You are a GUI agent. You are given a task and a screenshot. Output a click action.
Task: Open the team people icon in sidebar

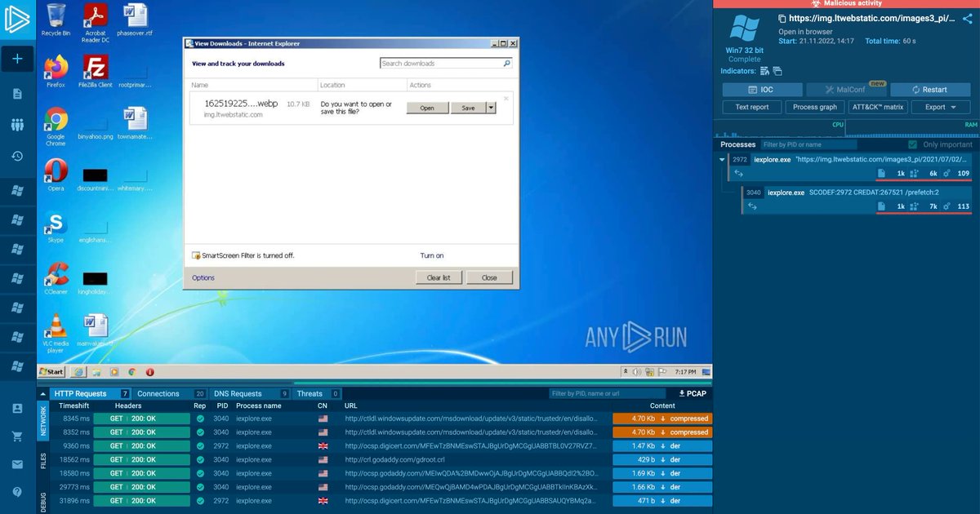click(x=17, y=125)
